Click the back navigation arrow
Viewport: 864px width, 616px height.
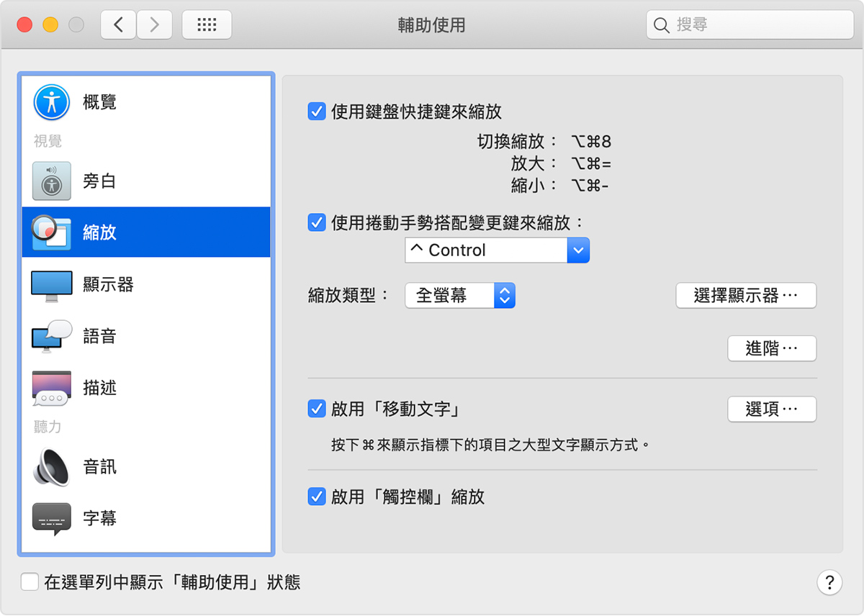[118, 24]
